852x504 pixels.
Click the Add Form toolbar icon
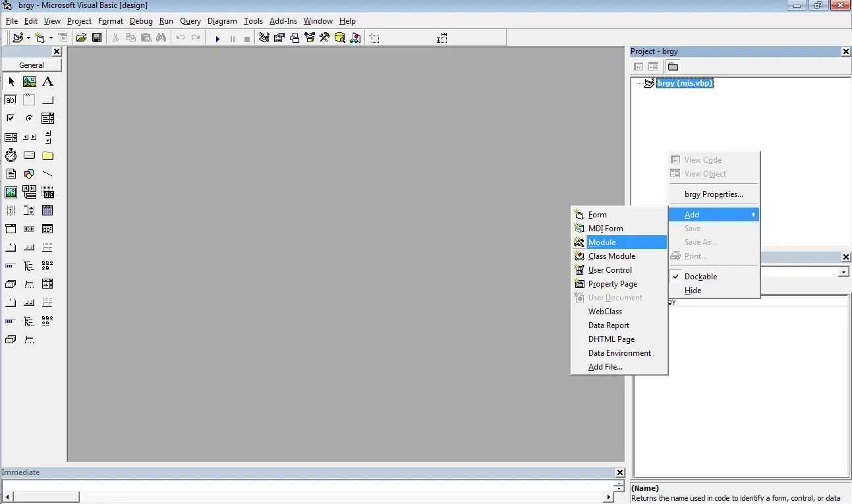[40, 38]
